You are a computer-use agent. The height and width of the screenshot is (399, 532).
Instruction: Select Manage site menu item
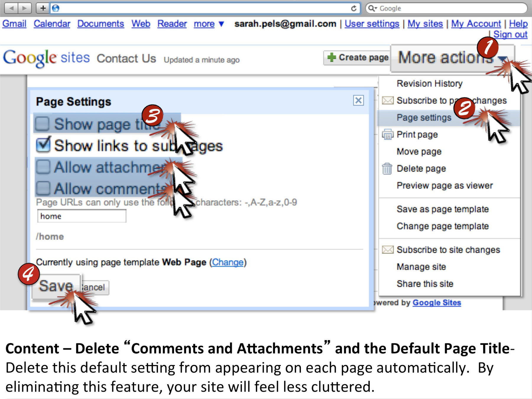point(421,267)
